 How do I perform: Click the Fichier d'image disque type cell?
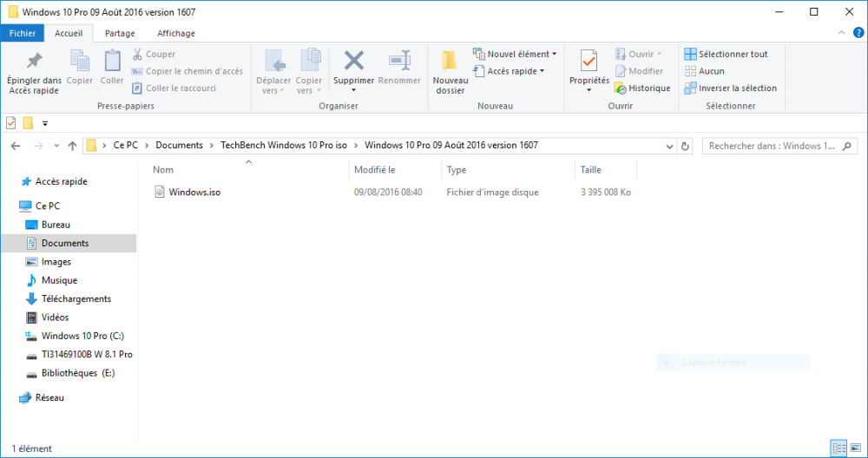(x=493, y=193)
